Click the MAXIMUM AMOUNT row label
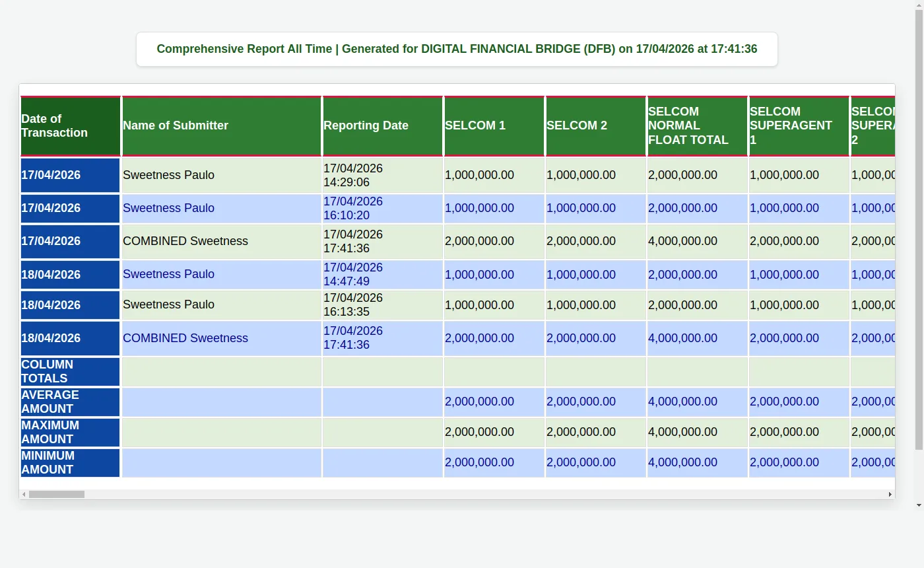The width and height of the screenshot is (924, 568). pos(70,432)
